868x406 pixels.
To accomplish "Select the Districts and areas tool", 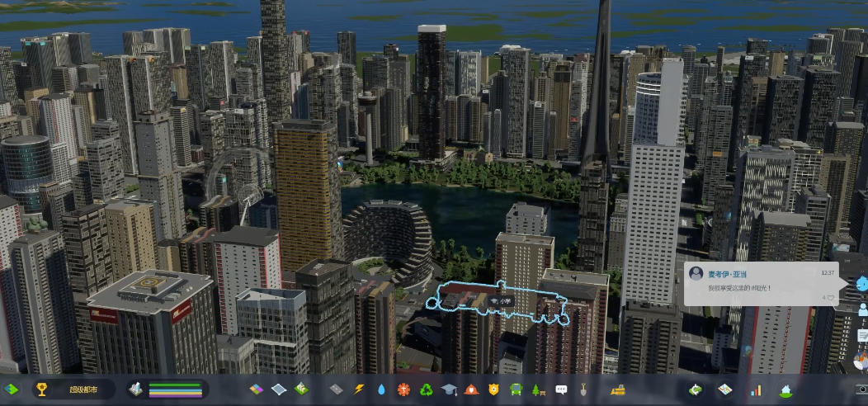I will point(279,389).
